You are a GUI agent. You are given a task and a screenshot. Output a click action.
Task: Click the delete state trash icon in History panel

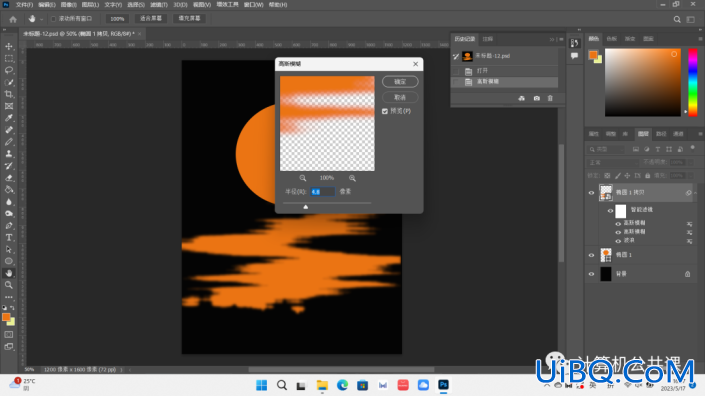550,98
